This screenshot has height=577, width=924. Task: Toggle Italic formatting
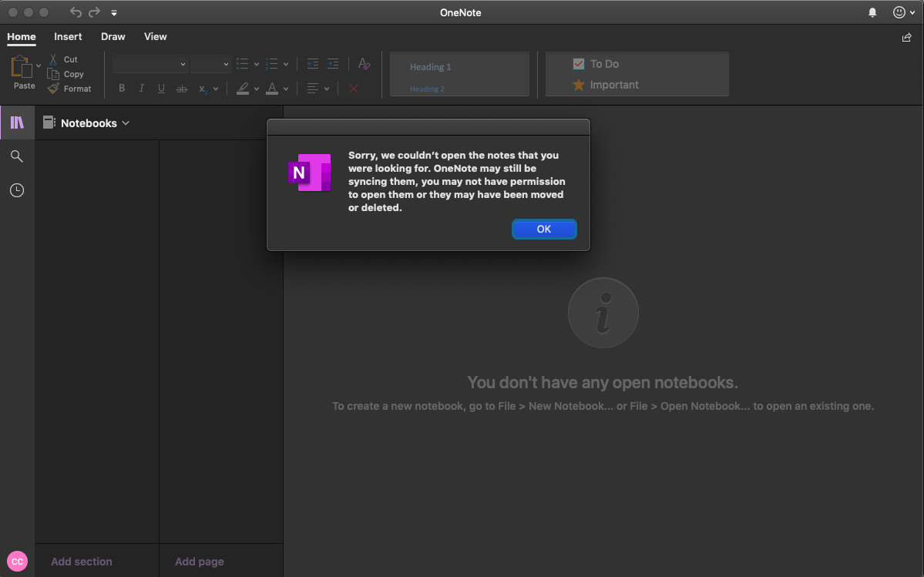tap(142, 89)
